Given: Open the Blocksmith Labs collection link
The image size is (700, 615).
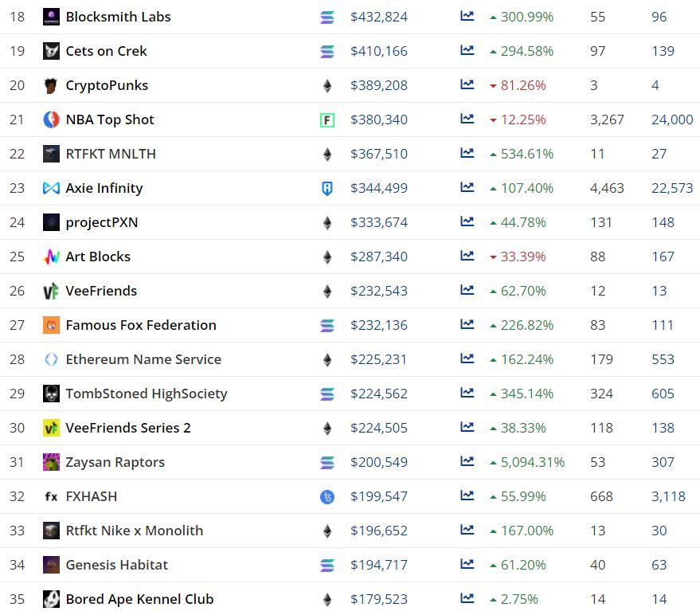Looking at the screenshot, I should [119, 17].
